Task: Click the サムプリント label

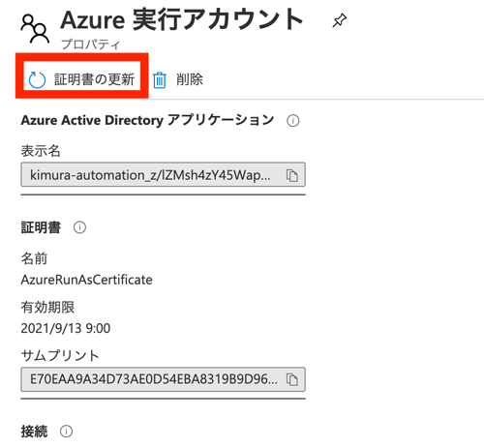Action: tap(60, 355)
